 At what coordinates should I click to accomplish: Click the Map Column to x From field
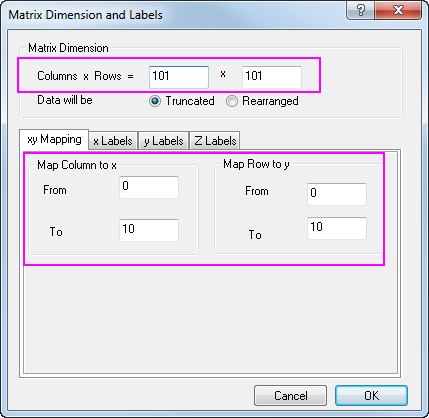pyautogui.click(x=149, y=187)
